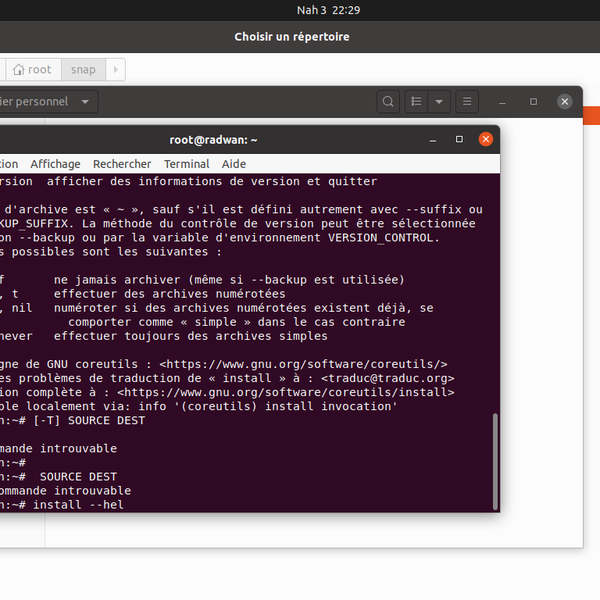Select the snap path breadcrumb
This screenshot has width=600, height=600.
(x=83, y=69)
